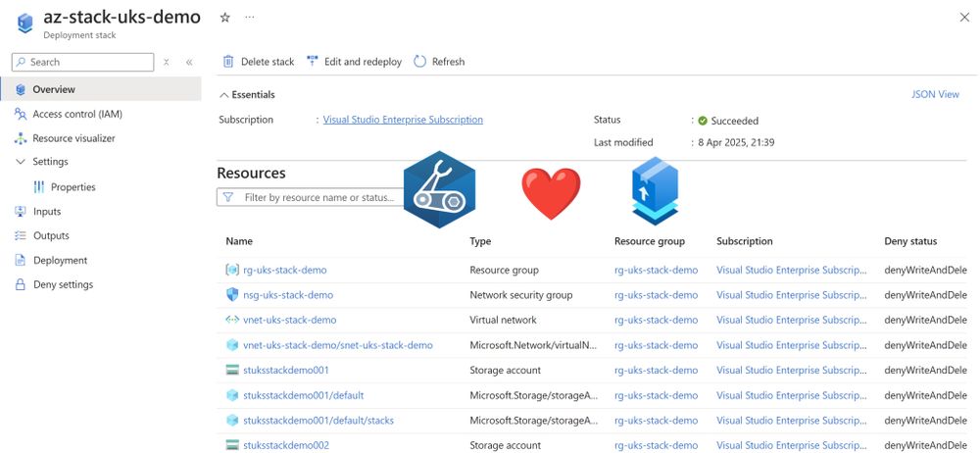
Task: Open the Visual Studio Enterprise Subscription essentials link
Action: (x=403, y=120)
